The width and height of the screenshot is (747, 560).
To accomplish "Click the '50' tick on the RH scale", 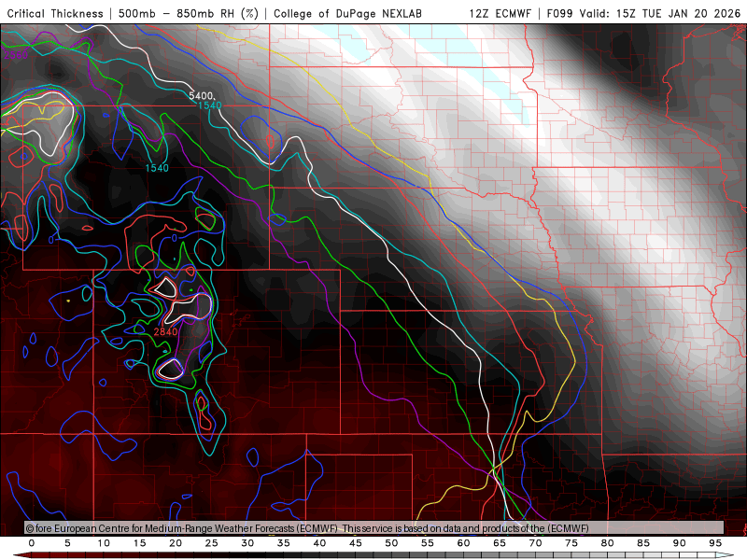I will point(391,543).
